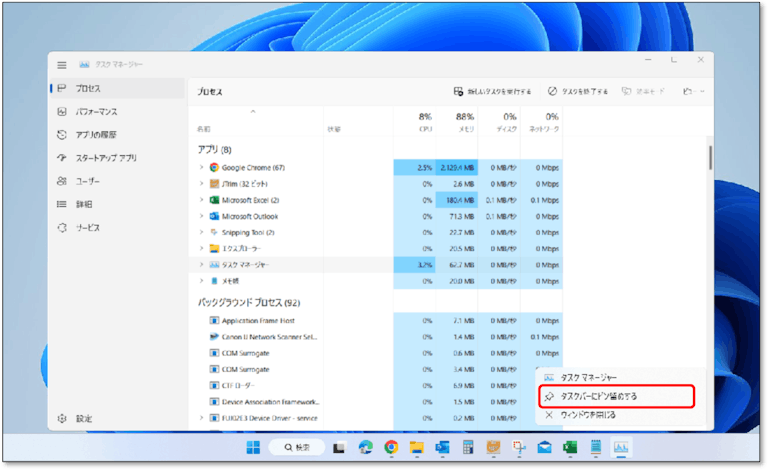768x470 pixels.
Task: Open the スタートアップ アプリ tab
Action: click(118, 158)
